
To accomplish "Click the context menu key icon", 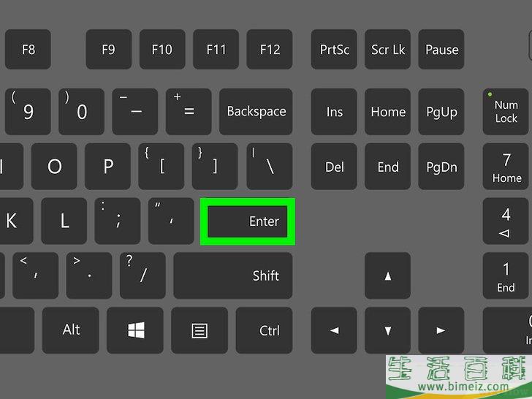I will [x=199, y=330].
